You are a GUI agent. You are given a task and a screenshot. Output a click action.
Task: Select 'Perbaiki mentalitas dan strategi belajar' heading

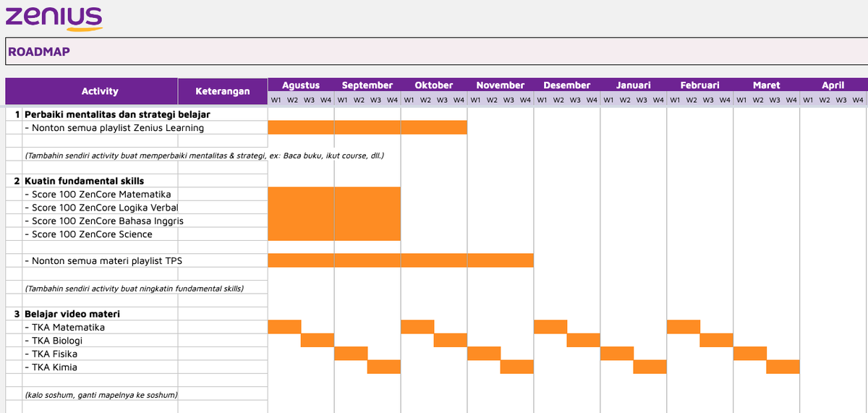pos(118,114)
